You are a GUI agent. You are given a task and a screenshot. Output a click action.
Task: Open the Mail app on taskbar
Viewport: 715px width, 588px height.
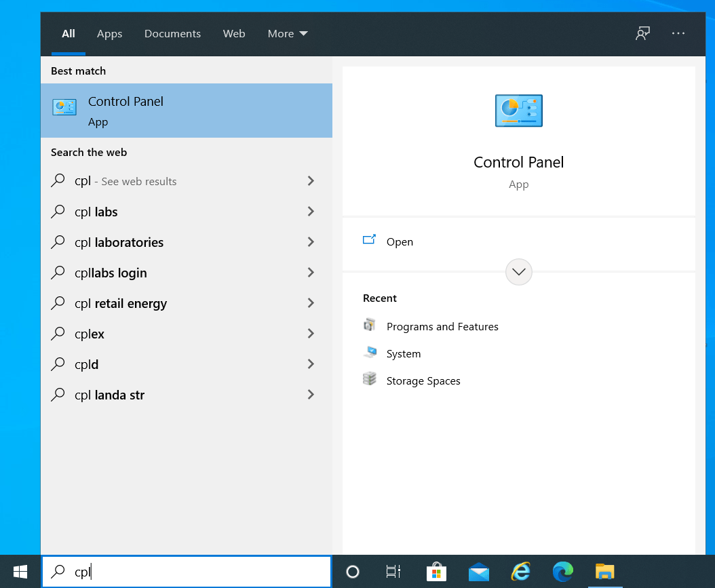[x=479, y=572]
